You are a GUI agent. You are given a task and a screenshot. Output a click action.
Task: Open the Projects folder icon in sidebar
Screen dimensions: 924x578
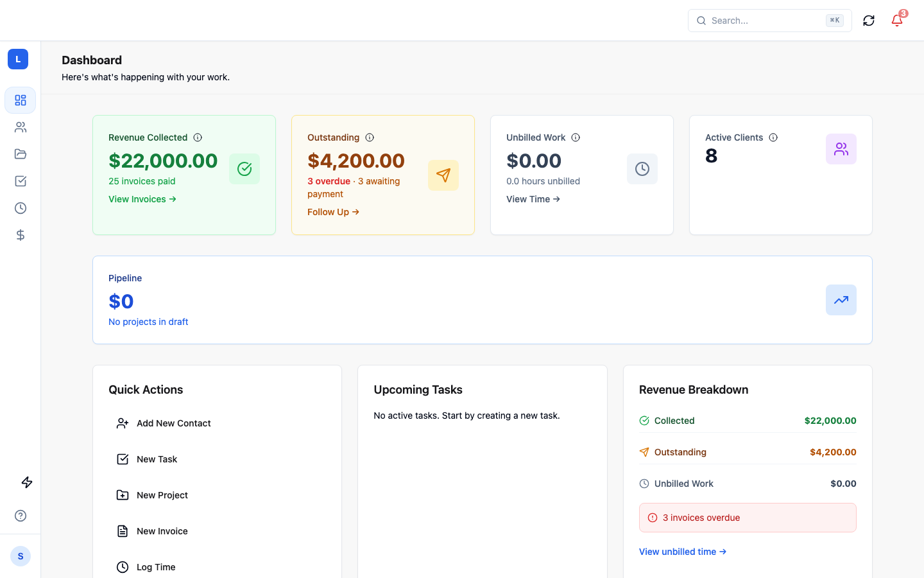tap(20, 154)
